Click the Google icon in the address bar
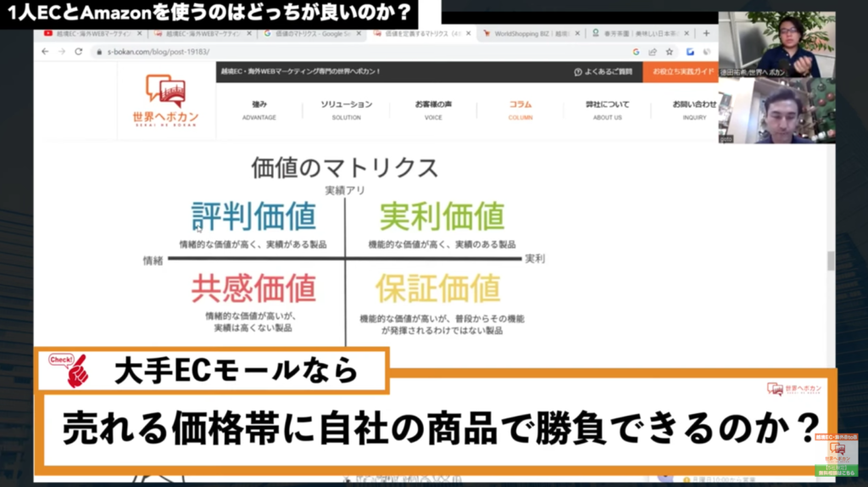This screenshot has height=487, width=868. 636,52
